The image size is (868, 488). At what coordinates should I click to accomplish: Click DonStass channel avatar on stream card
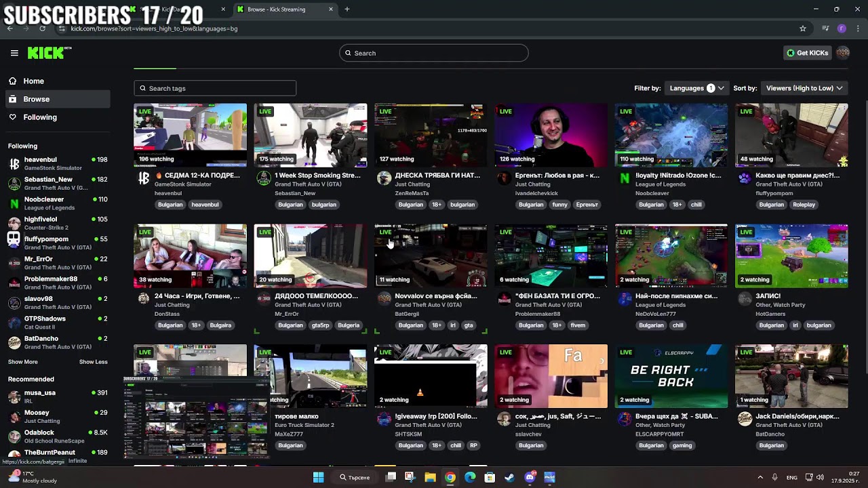coord(143,299)
